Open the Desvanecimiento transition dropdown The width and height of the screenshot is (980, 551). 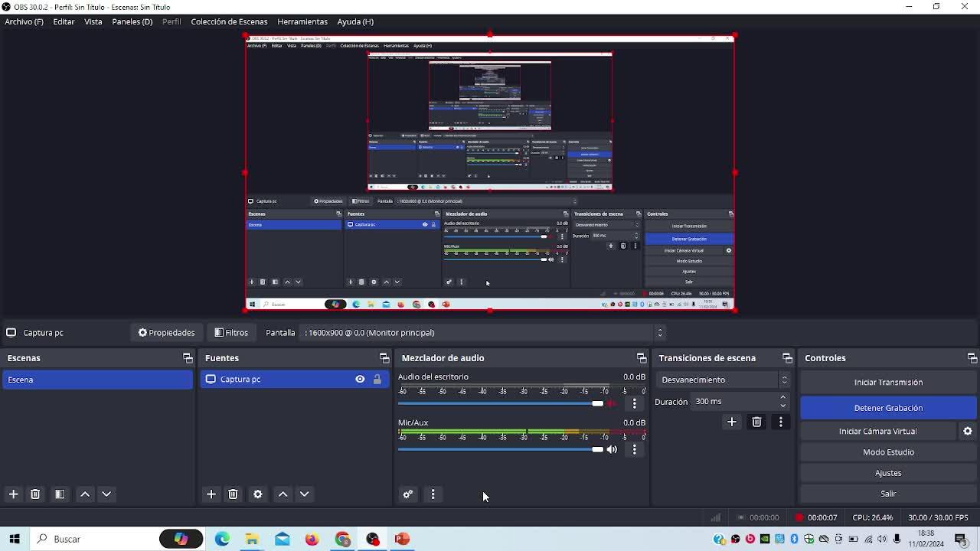click(723, 380)
